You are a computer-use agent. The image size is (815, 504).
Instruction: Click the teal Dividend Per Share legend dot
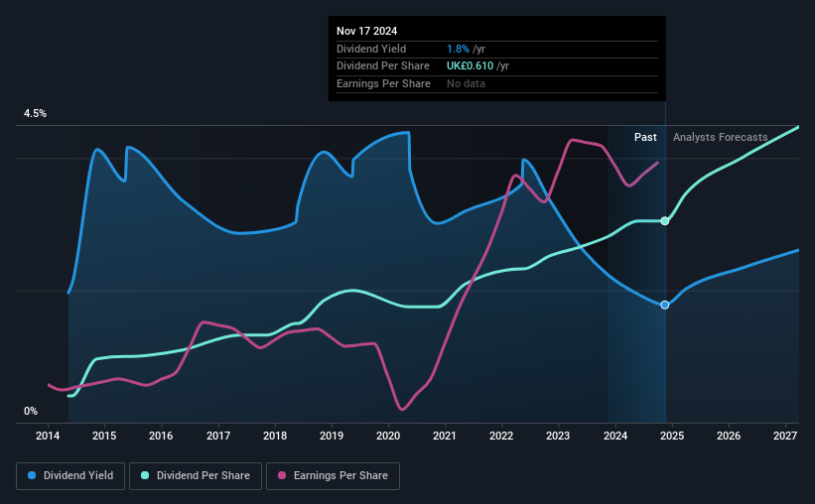145,475
